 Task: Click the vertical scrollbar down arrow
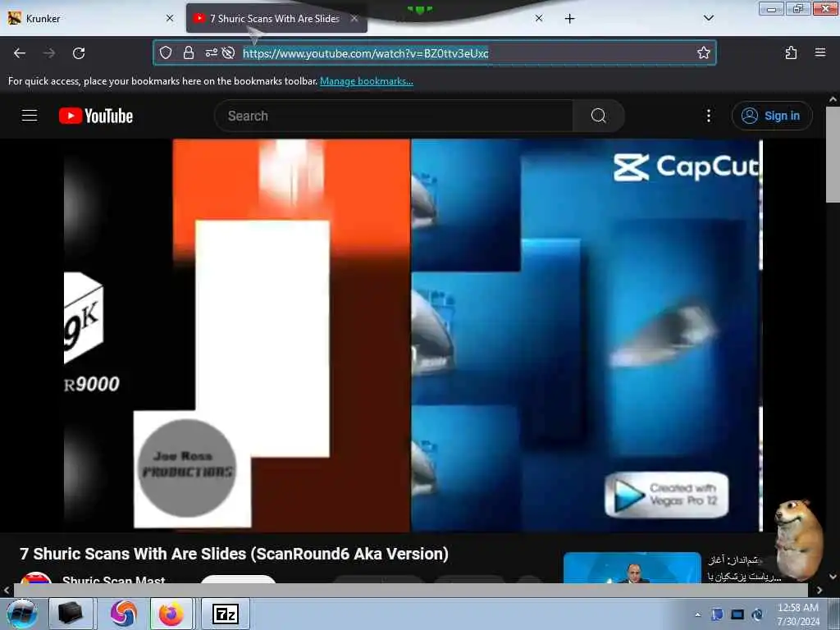pos(833,577)
